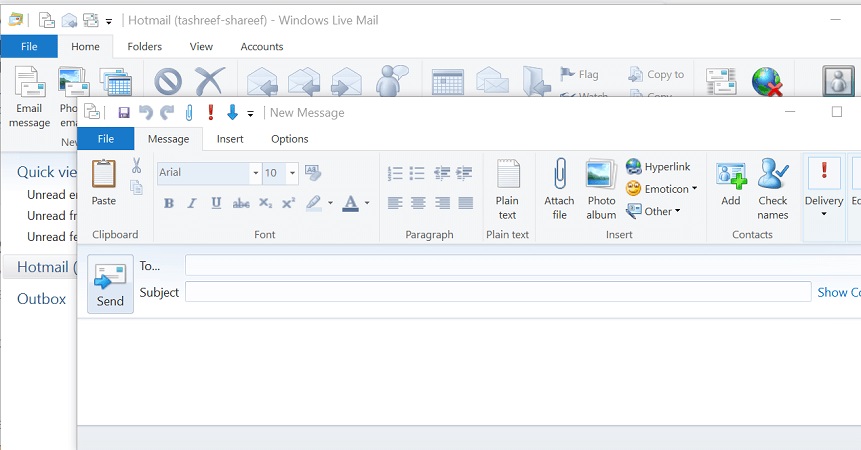
Task: Switch to the Insert tab
Action: pyautogui.click(x=230, y=139)
